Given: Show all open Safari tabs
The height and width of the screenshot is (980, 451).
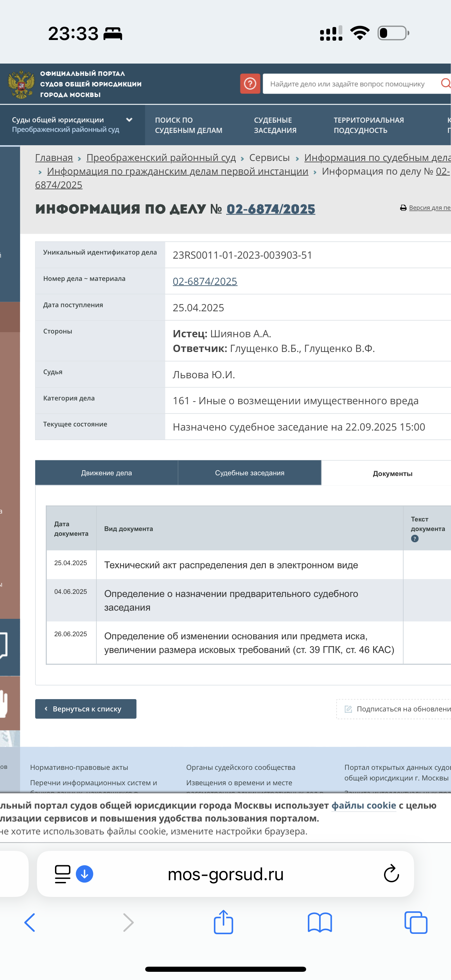Looking at the screenshot, I should pos(415,922).
